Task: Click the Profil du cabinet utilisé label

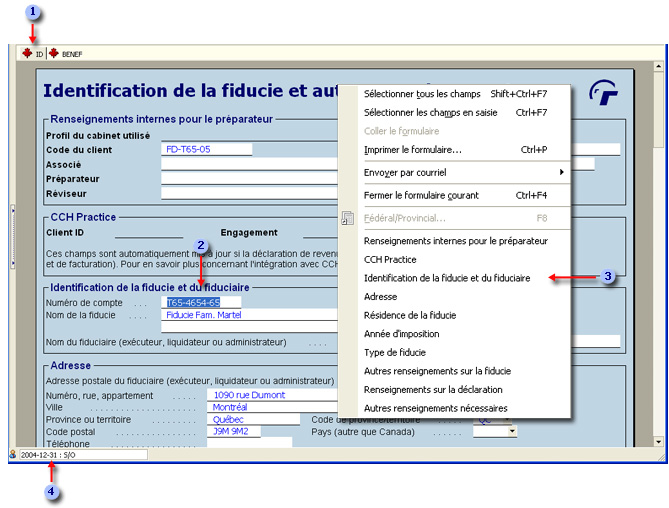Action: point(98,136)
